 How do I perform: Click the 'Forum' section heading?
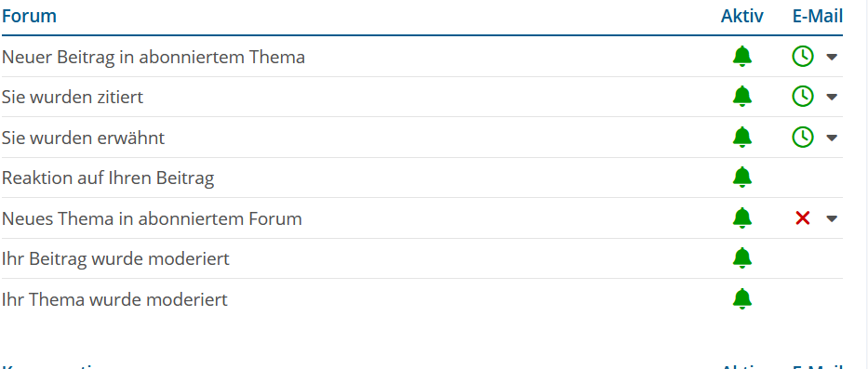click(29, 16)
